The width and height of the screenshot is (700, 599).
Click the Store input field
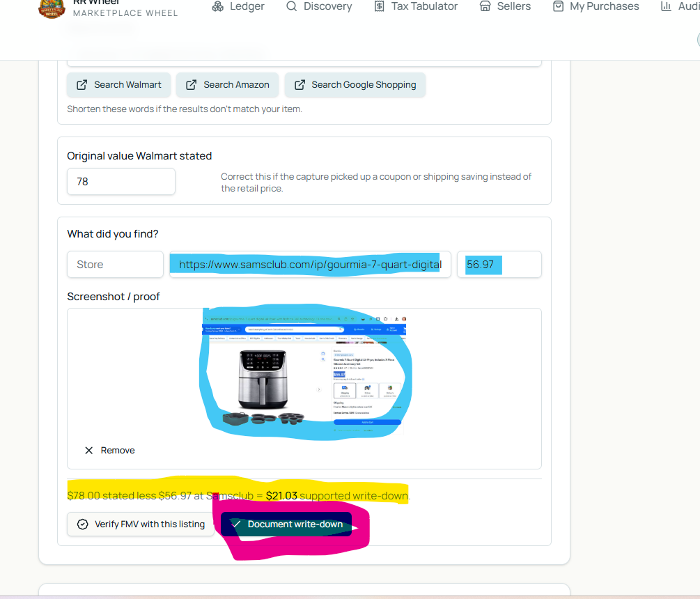tap(115, 265)
